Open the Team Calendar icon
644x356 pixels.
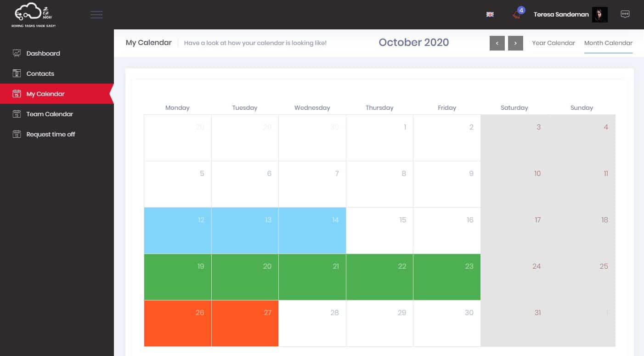16,113
